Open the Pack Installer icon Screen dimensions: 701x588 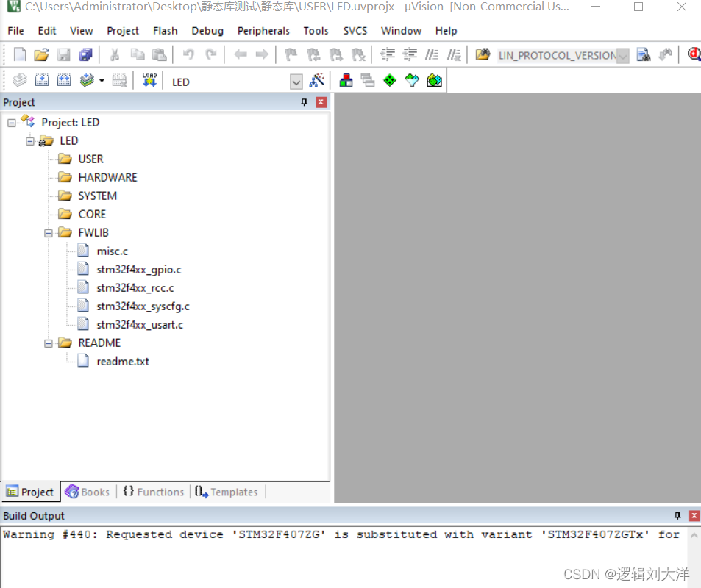[x=434, y=80]
